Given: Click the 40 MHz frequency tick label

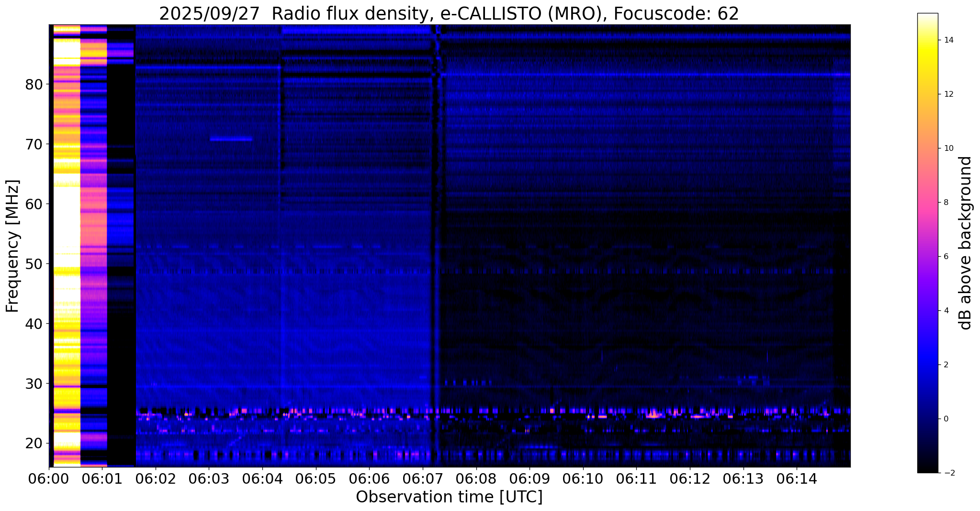Looking at the screenshot, I should [x=34, y=324].
